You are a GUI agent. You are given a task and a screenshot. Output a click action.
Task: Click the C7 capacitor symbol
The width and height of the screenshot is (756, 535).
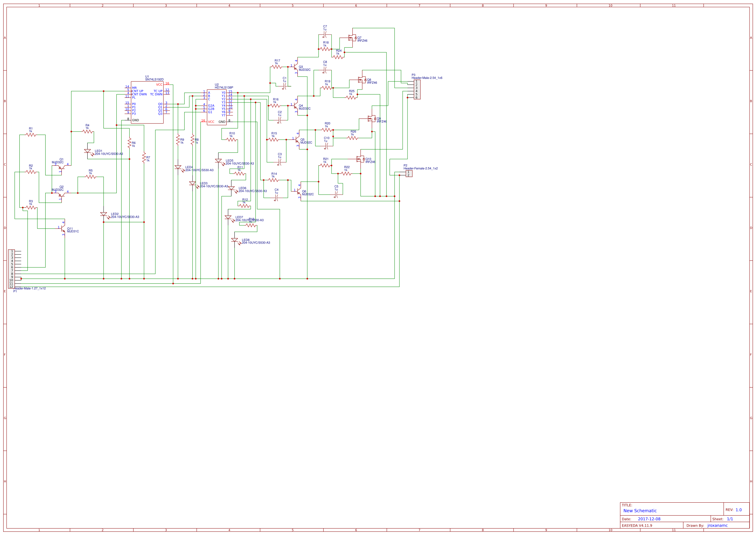coord(325,34)
